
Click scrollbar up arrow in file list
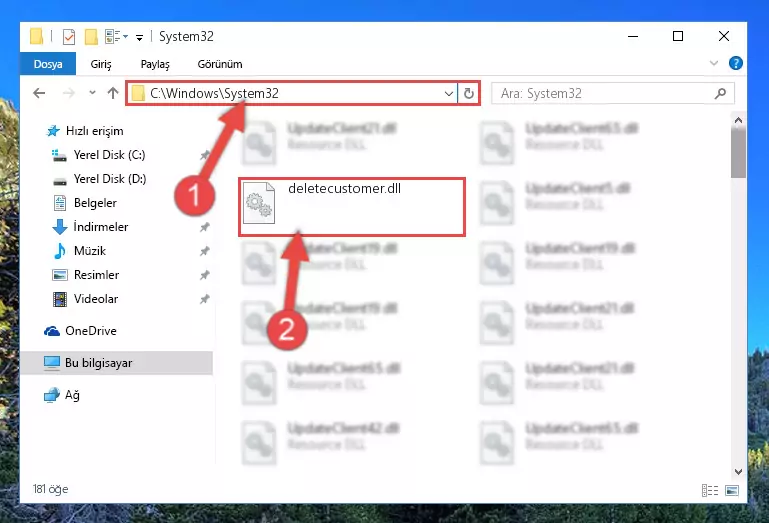(x=738, y=120)
